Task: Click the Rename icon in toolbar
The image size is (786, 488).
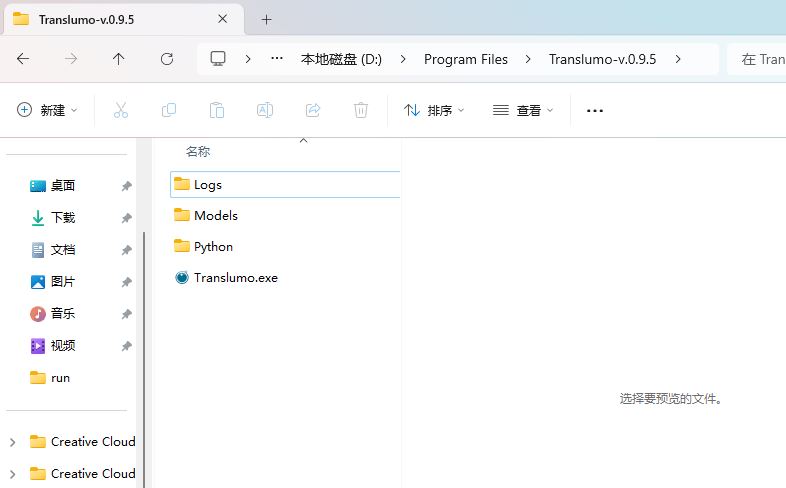Action: (265, 110)
